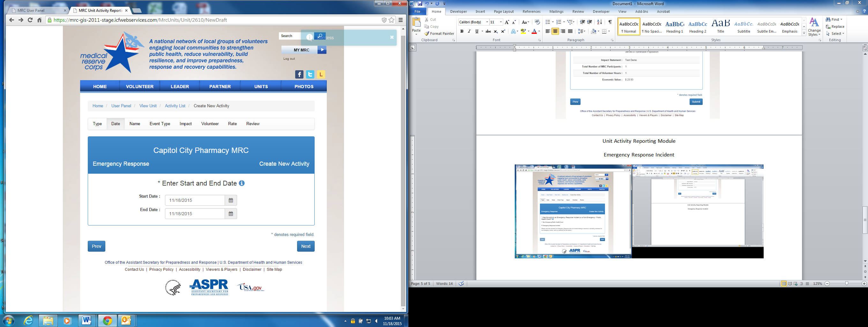Image resolution: width=868 pixels, height=327 pixels.
Task: Toggle Strikethrough in Word
Action: [x=488, y=31]
